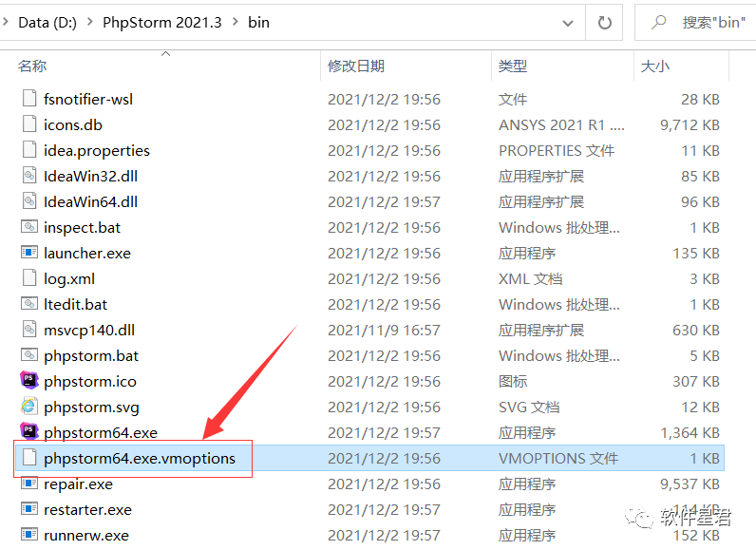Select the file name msvcp140.dll
Viewport: 756px width, 550px height.
coord(89,331)
